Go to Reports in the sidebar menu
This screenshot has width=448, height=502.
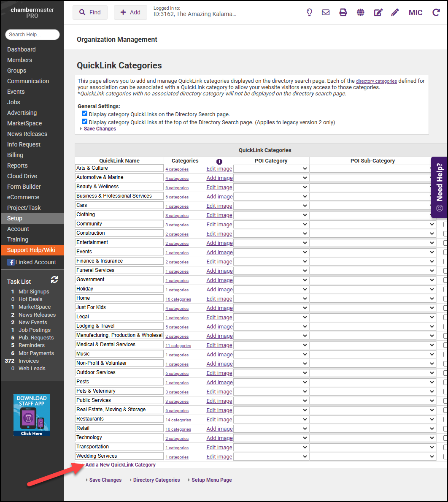(x=17, y=166)
